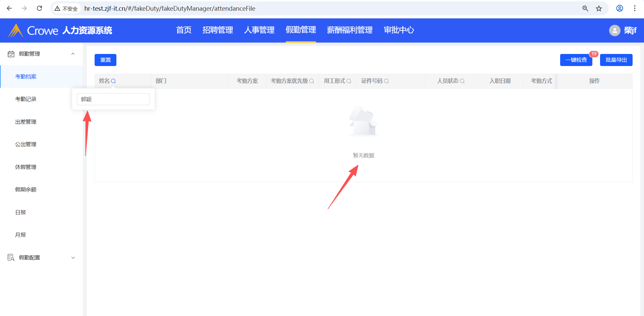Open 人事管理 in top navigation

point(259,30)
